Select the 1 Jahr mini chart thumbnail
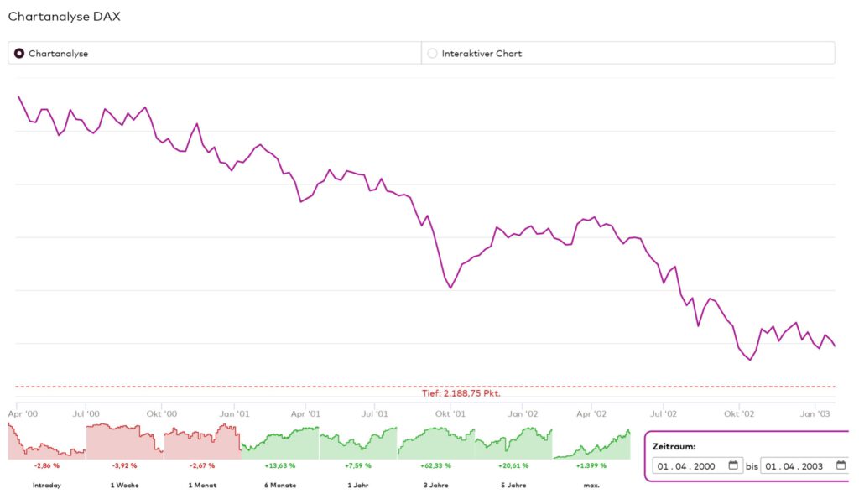The image size is (859, 504). point(357,443)
